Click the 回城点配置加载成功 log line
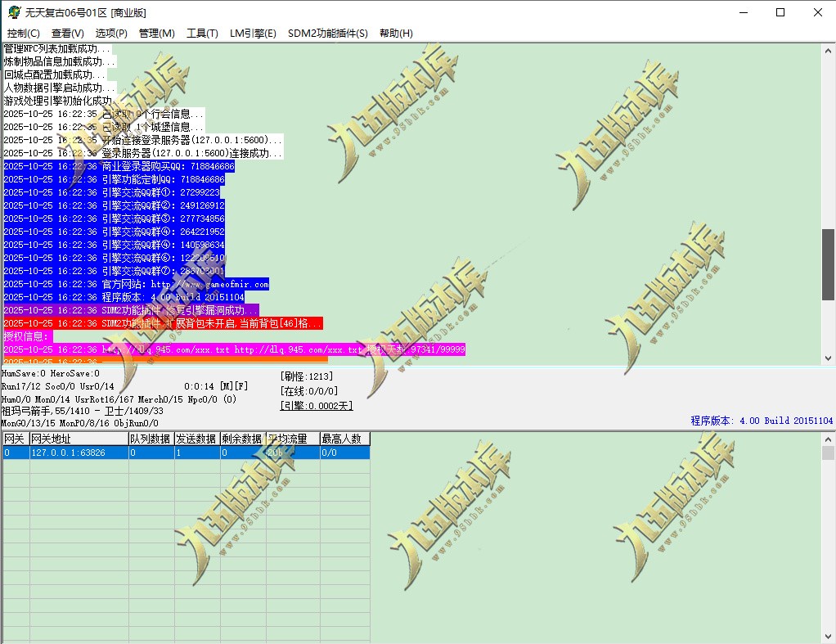The image size is (836, 644). [56, 74]
